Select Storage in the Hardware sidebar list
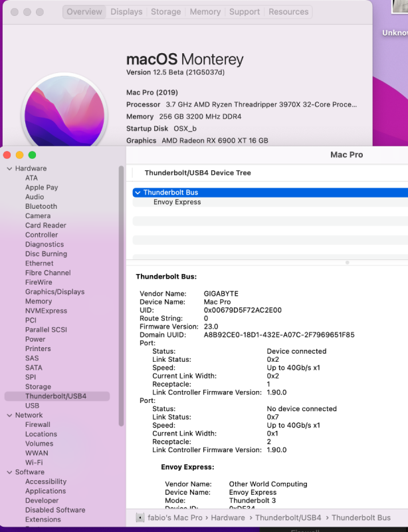Image resolution: width=408 pixels, height=532 pixels. (38, 387)
